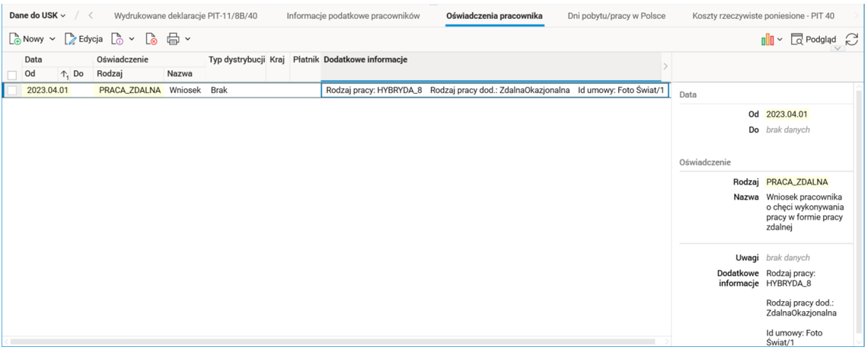Viewport: 868px width, 353px height.
Task: Select the Oświadczenia pracownika tab
Action: click(x=494, y=15)
